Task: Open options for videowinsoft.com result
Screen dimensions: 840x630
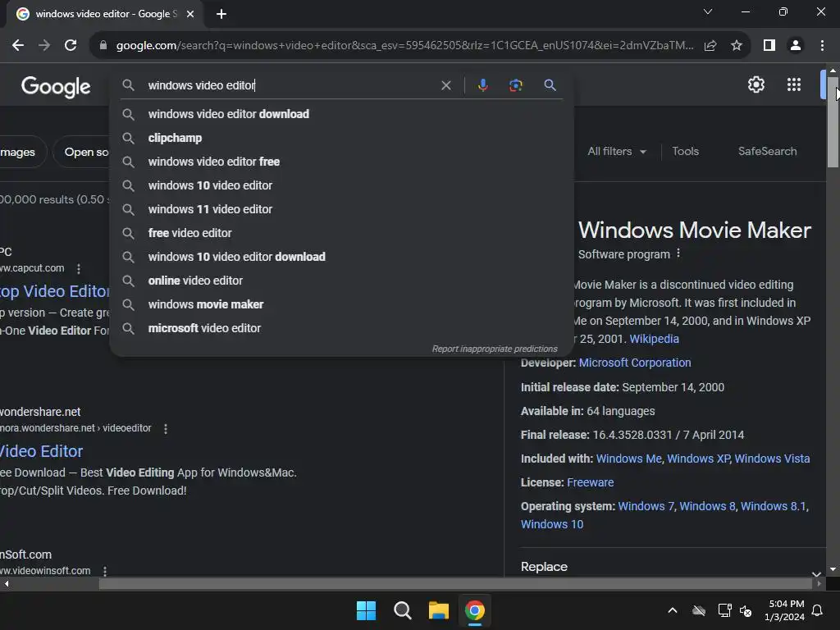Action: 105,571
